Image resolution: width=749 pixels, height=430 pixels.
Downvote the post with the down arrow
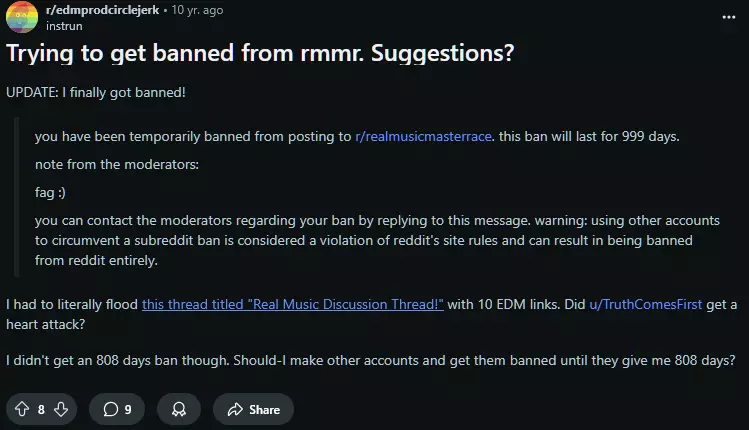[60, 409]
